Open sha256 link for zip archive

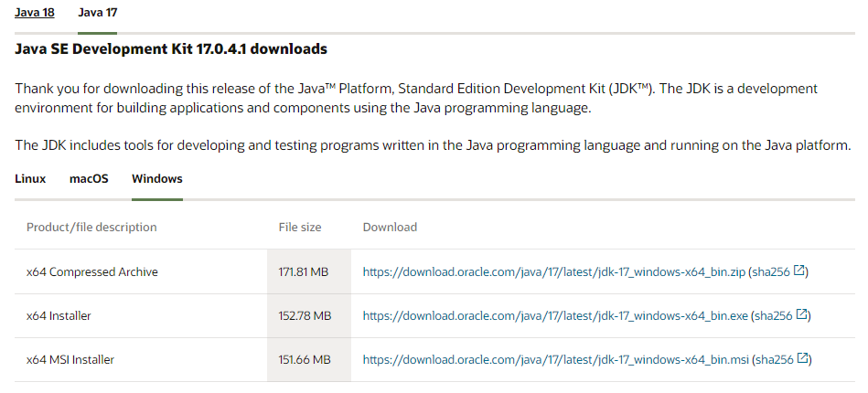click(770, 271)
